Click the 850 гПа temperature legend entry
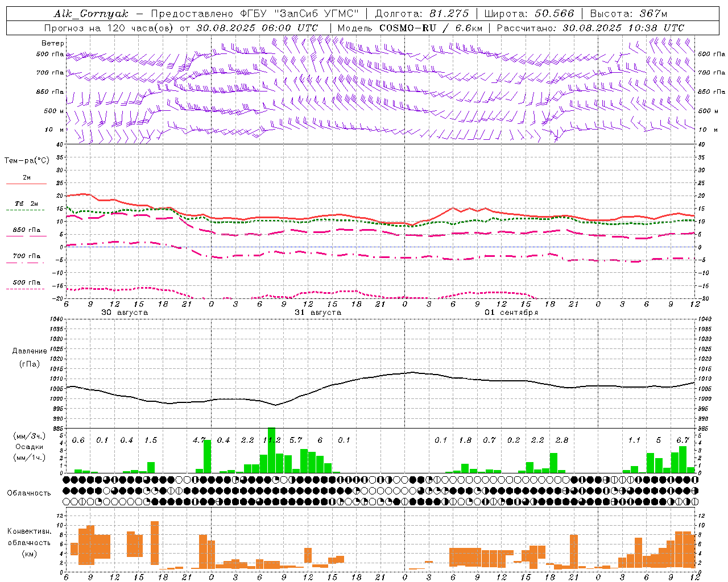 pos(26,230)
